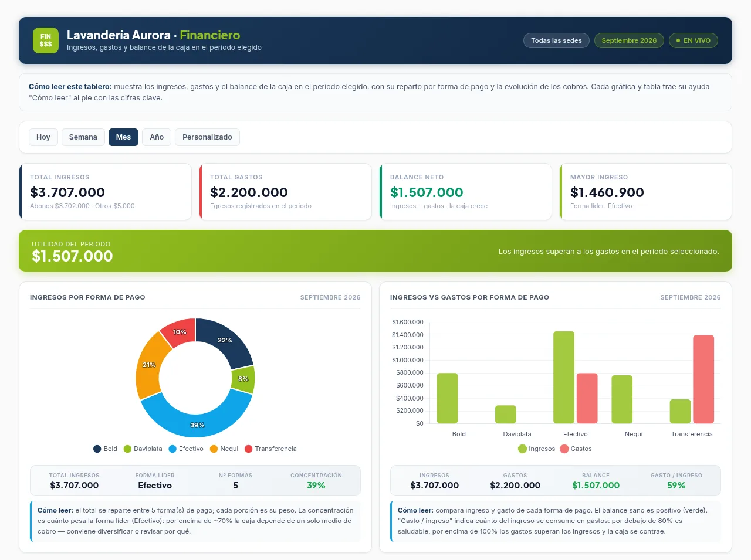Viewport: 751px width, 560px height.
Task: Click the Forma líder: Efectivo subtext
Action: tap(601, 206)
